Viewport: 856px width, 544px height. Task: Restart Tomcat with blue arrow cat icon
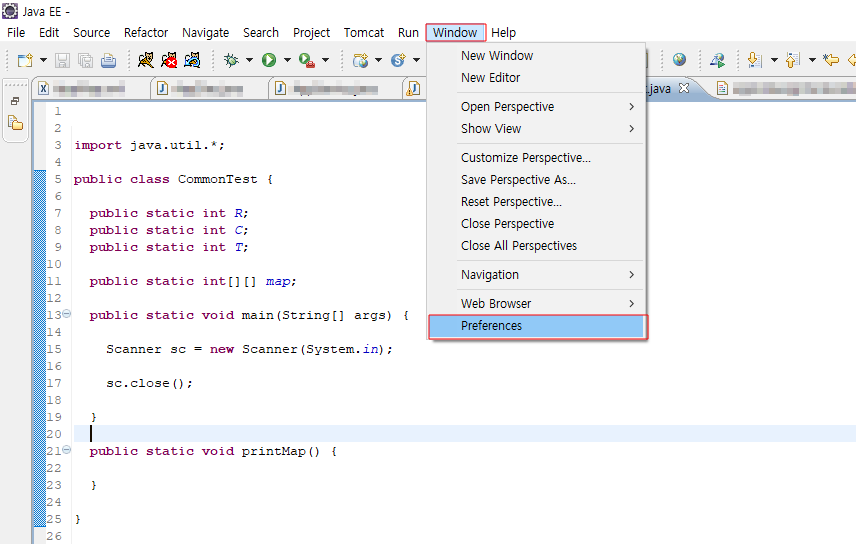tap(192, 60)
